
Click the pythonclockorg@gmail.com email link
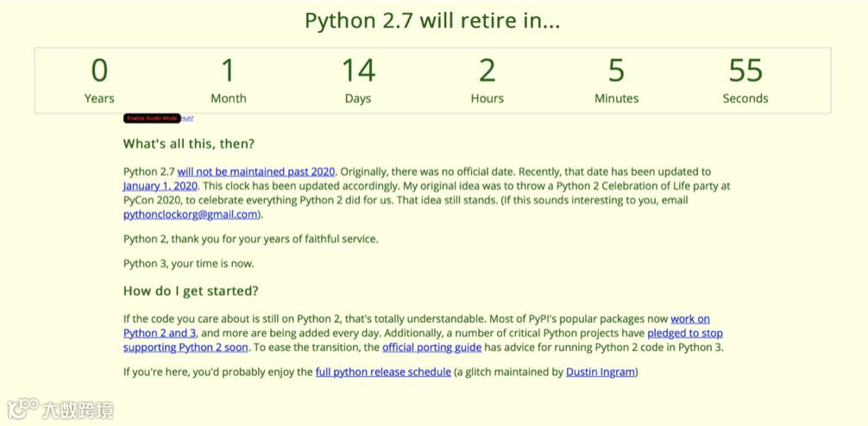[190, 214]
